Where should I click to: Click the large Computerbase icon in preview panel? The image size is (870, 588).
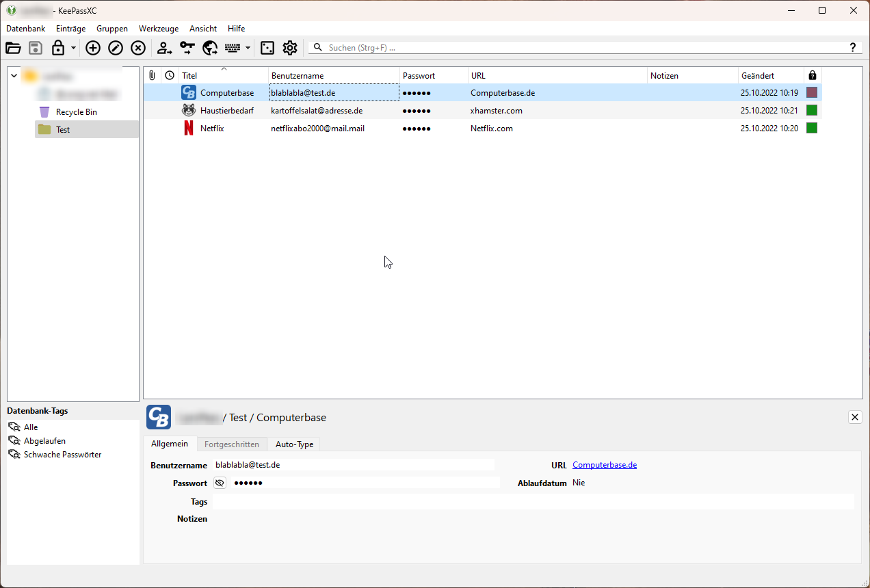[x=159, y=417]
